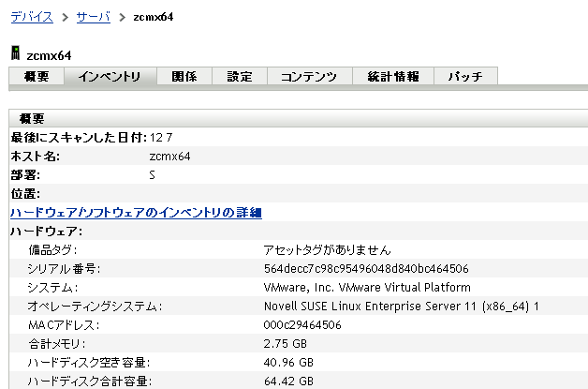Select free disk value 40.96 GB
Image resolution: width=588 pixels, height=389 pixels.
click(288, 363)
